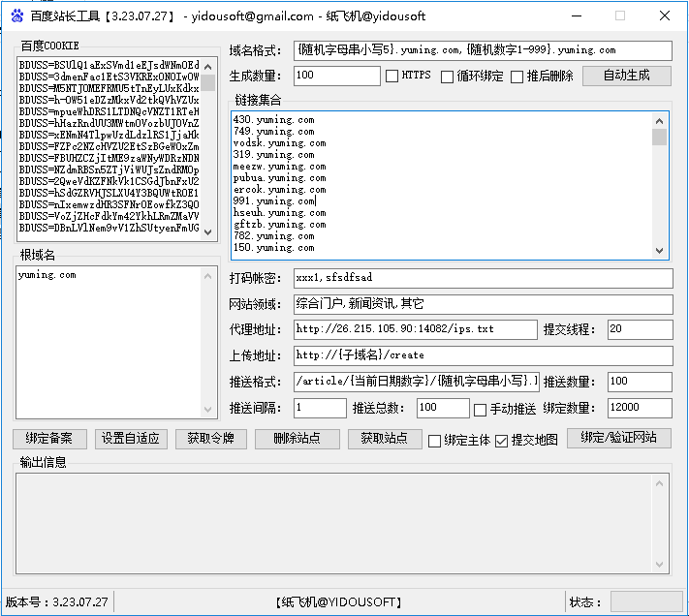This screenshot has width=689, height=616.
Task: Click the 链接集合 scrollbar thumb
Action: pos(659,137)
